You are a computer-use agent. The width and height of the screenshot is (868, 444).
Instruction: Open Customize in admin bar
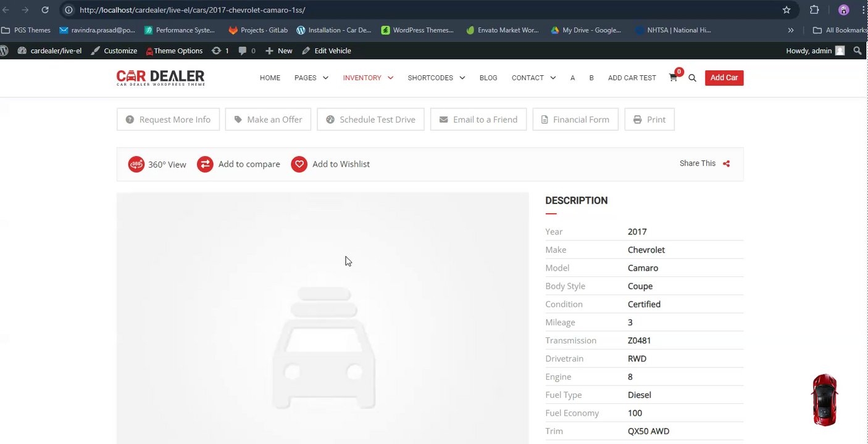[114, 51]
